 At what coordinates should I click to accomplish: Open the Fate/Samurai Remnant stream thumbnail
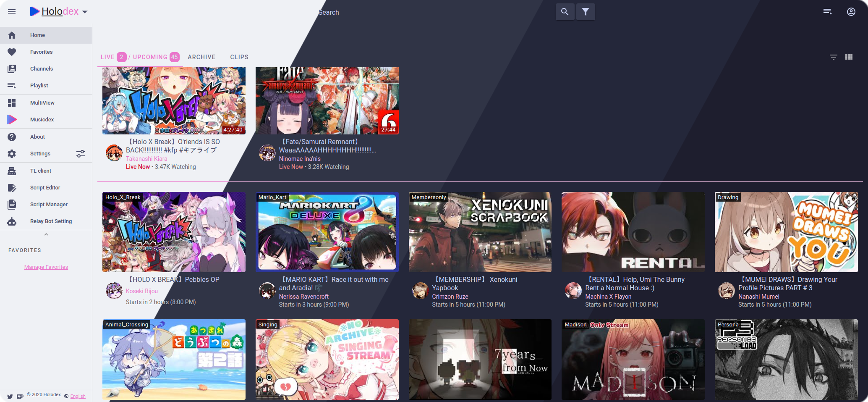[x=327, y=101]
